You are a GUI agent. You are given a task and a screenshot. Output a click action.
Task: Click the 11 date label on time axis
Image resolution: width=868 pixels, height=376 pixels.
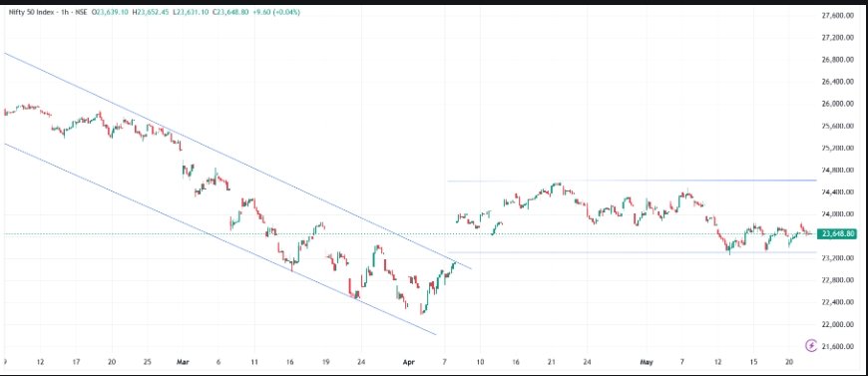pyautogui.click(x=254, y=363)
